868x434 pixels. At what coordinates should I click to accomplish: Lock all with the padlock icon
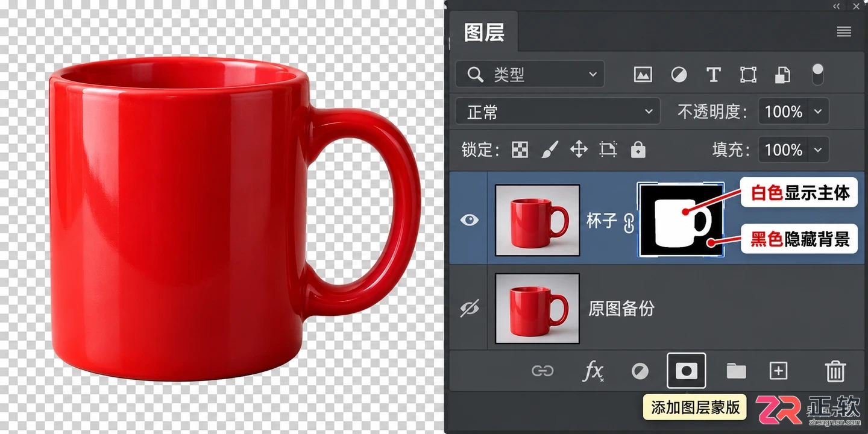click(638, 149)
